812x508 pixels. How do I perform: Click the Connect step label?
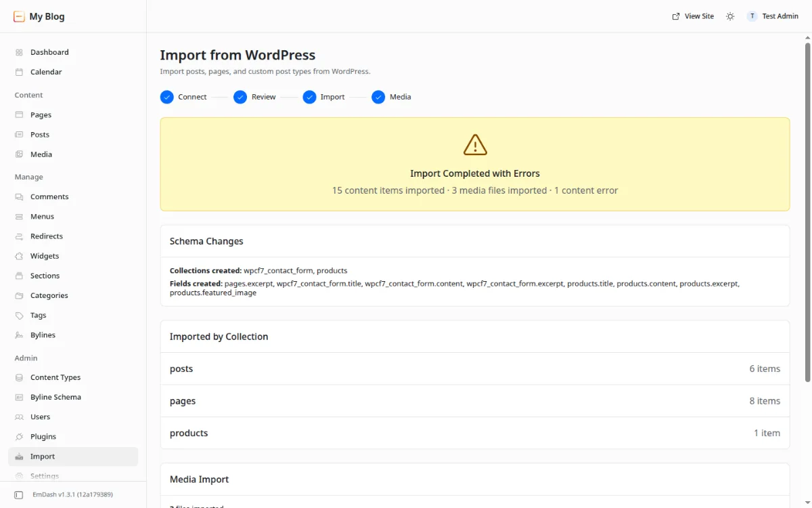click(192, 97)
